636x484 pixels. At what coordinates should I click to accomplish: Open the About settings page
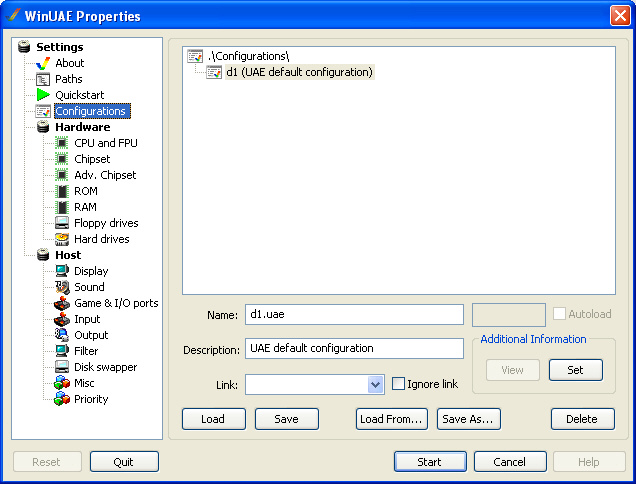[70, 63]
